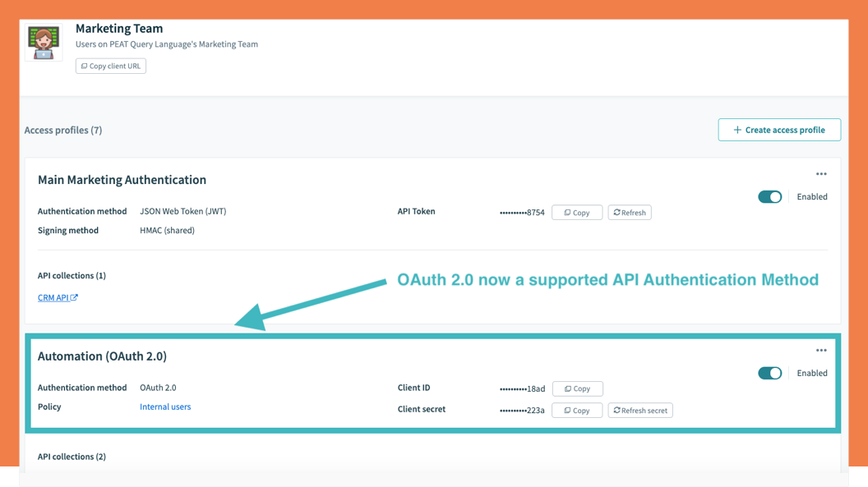Select the Main Marketing Authentication heading
The image size is (868, 487).
pyautogui.click(x=122, y=180)
